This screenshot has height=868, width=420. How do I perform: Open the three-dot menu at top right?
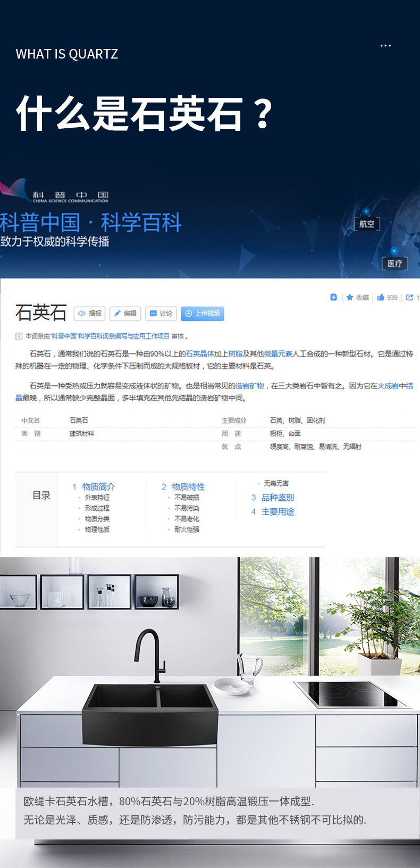[385, 46]
